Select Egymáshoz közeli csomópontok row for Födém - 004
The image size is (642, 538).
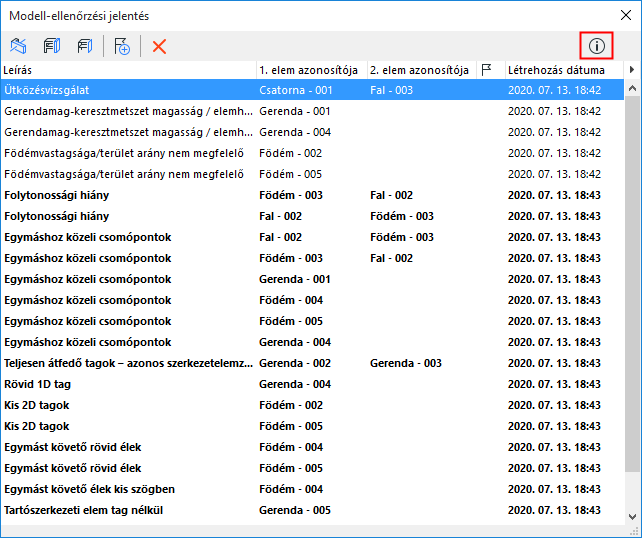coord(312,300)
